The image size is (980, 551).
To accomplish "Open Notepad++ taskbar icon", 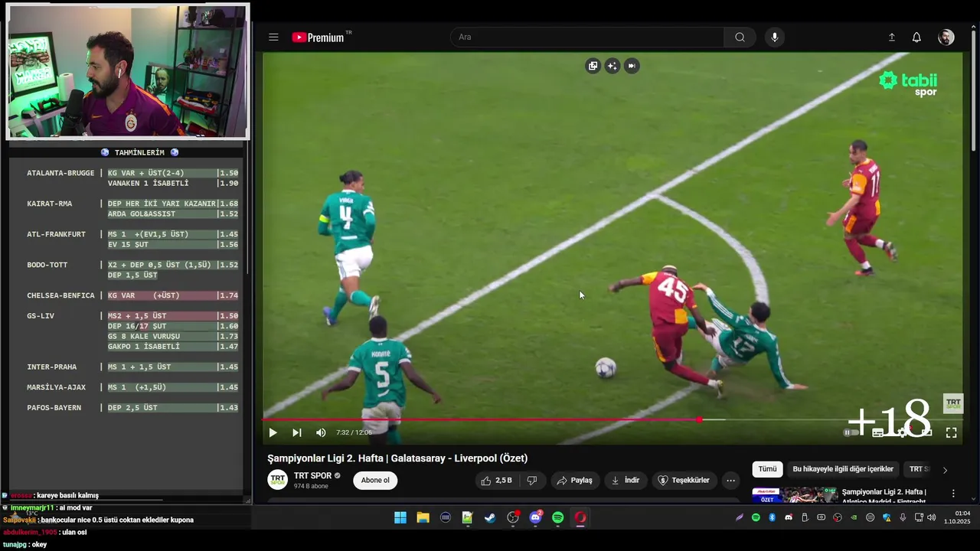I will point(468,518).
